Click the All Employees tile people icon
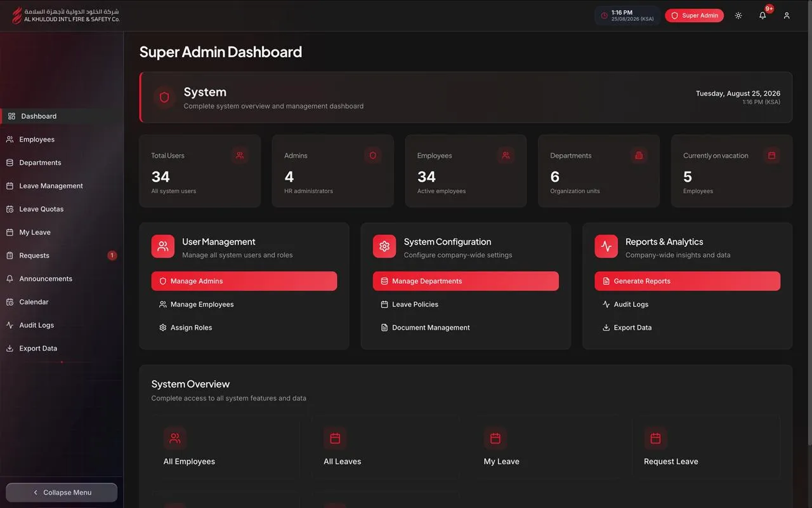The width and height of the screenshot is (812, 508). (x=175, y=438)
